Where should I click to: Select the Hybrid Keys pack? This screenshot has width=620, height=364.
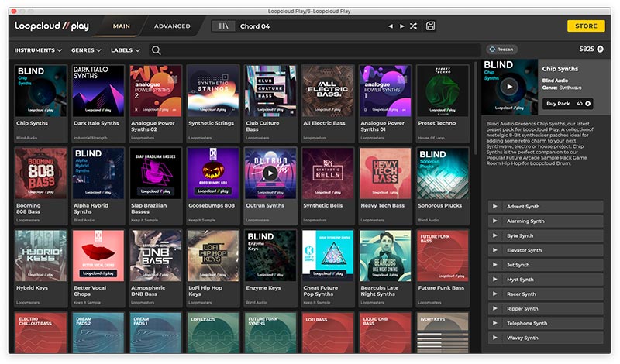click(x=41, y=268)
